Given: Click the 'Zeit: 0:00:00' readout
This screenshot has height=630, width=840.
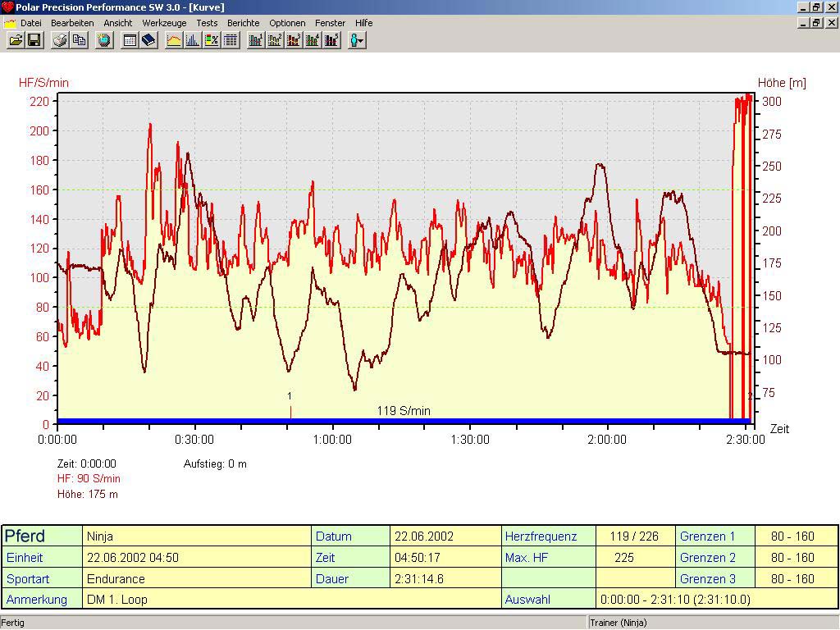Looking at the screenshot, I should tap(87, 464).
